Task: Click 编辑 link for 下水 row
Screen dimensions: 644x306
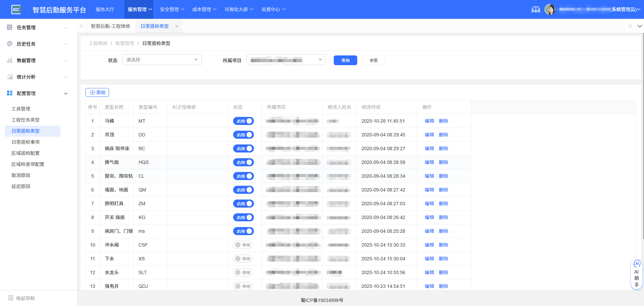Action: click(429, 259)
